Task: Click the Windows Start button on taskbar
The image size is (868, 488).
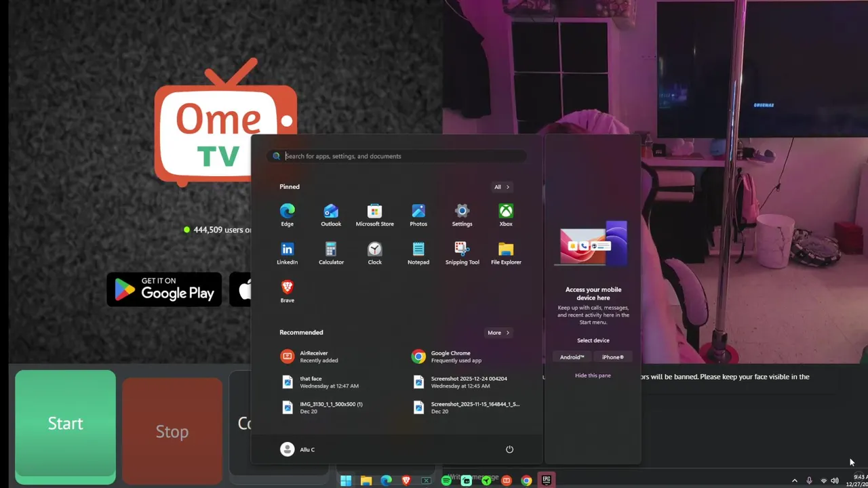Action: point(346,481)
